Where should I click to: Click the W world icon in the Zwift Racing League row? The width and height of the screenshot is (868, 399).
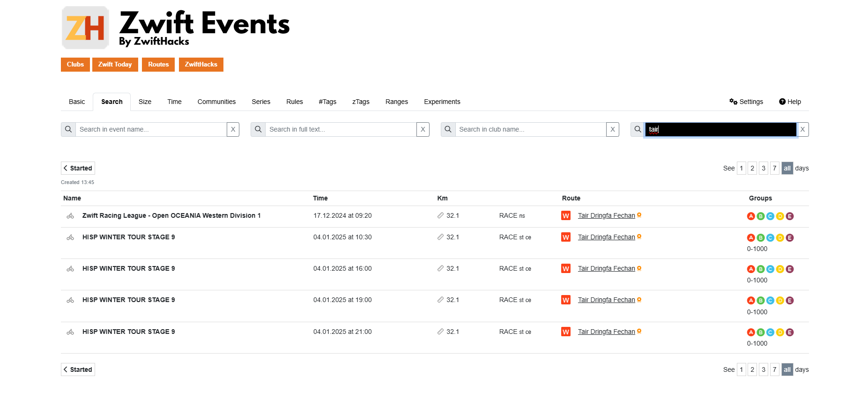click(566, 216)
